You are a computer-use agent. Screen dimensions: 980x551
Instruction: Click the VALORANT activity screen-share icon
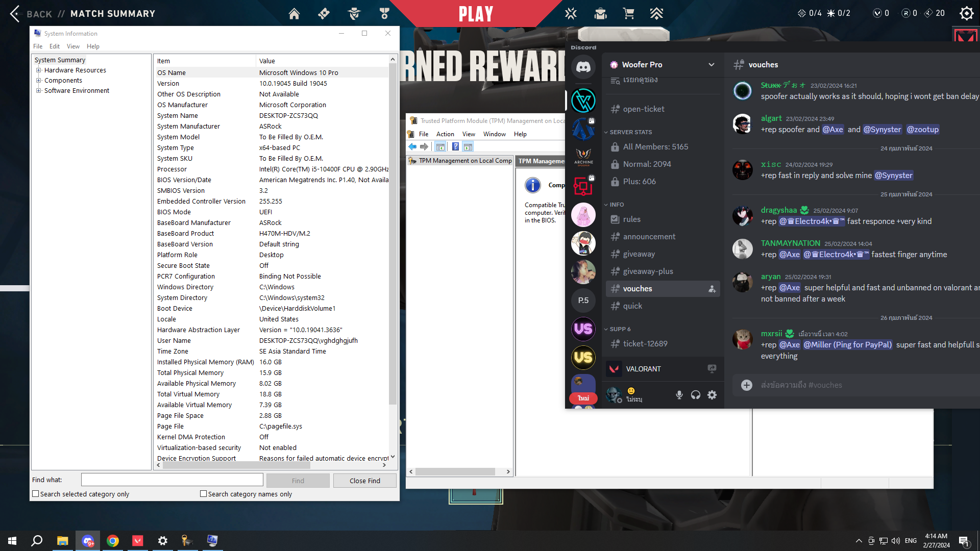(712, 369)
